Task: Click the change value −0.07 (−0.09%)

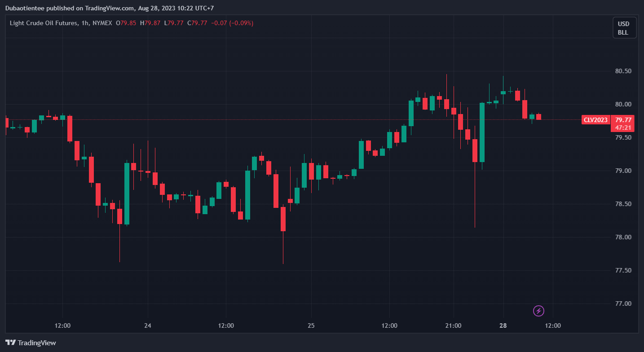Action: 232,23
